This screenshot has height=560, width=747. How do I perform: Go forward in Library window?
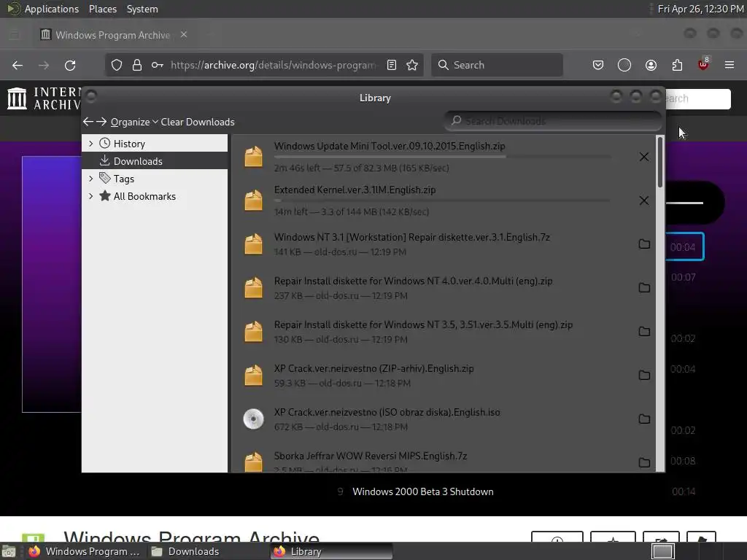pyautogui.click(x=101, y=122)
